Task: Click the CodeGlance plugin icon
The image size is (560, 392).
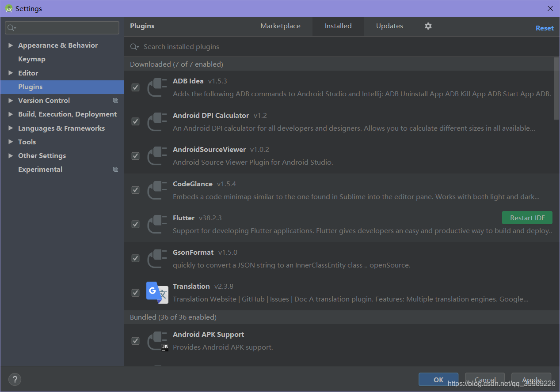Action: tap(156, 190)
